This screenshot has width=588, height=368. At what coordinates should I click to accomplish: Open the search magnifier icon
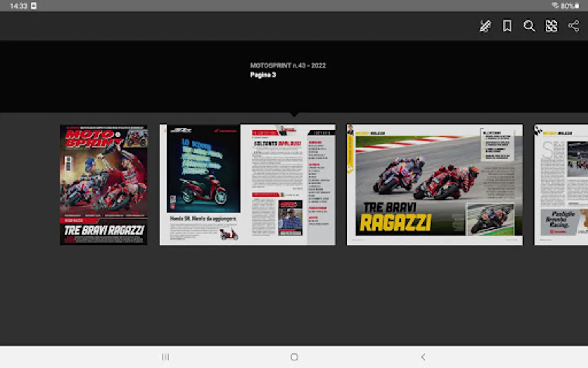click(529, 26)
